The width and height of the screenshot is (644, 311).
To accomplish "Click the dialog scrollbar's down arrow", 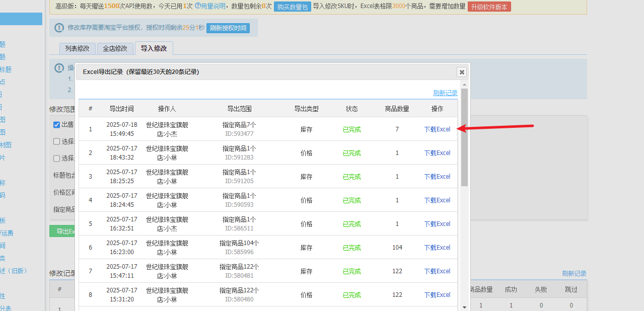I will (464, 306).
